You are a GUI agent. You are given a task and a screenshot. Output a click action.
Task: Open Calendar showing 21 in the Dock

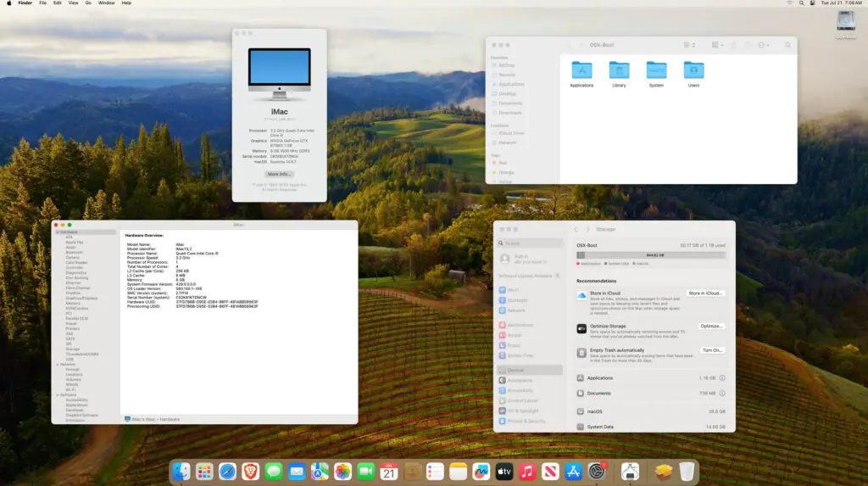[388, 472]
